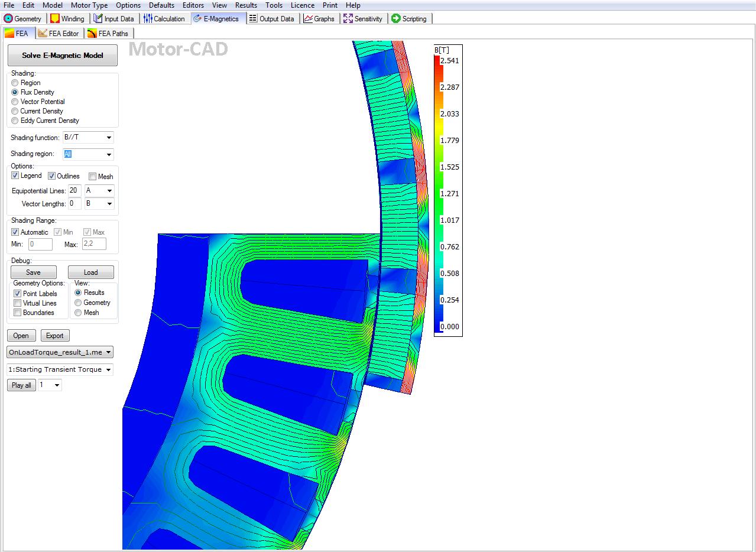756x552 pixels.
Task: Open the Calculation tab icon
Action: [x=148, y=19]
